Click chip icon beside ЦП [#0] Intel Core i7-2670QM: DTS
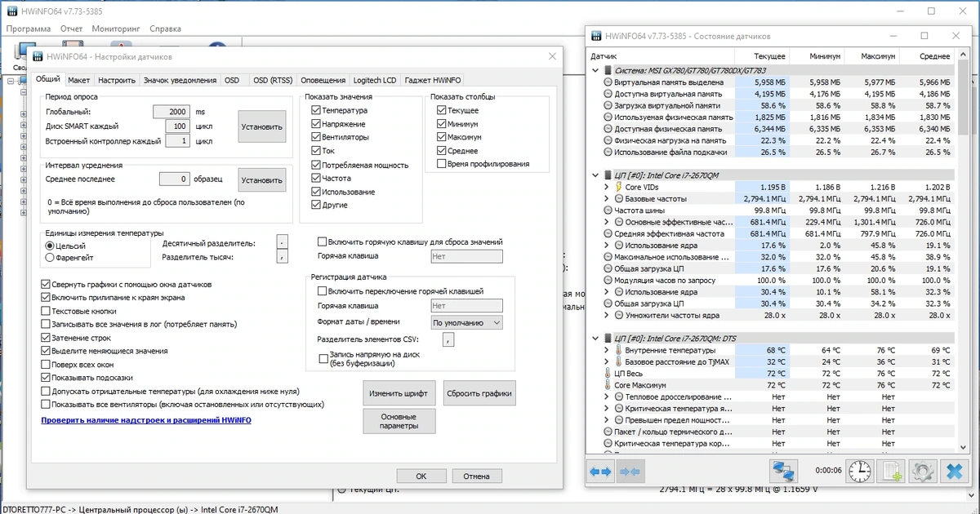980x514 pixels. tap(608, 339)
